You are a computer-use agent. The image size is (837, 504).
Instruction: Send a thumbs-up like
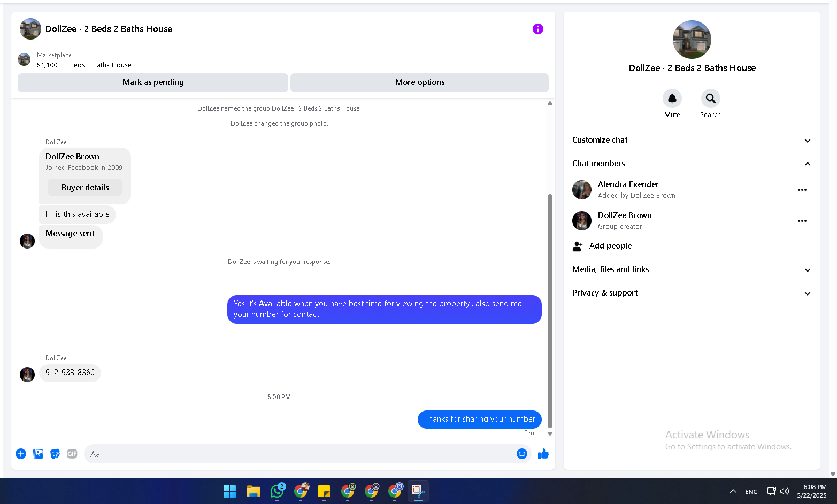coord(543,454)
